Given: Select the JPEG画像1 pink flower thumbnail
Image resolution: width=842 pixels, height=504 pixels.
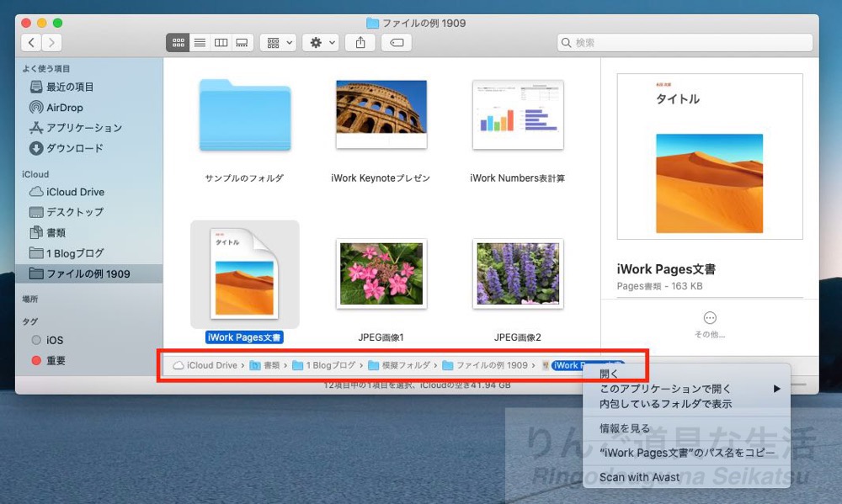Looking at the screenshot, I should click(381, 273).
